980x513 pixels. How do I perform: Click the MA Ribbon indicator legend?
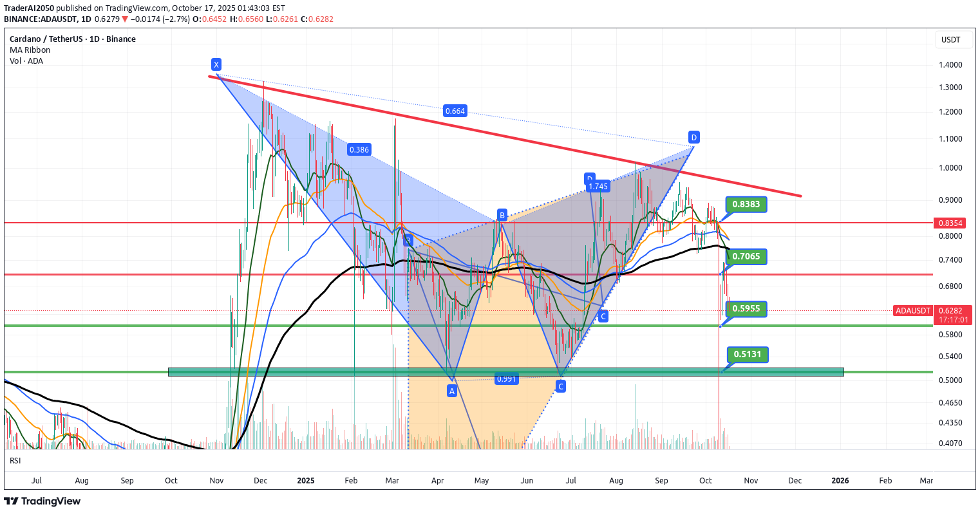tap(30, 50)
